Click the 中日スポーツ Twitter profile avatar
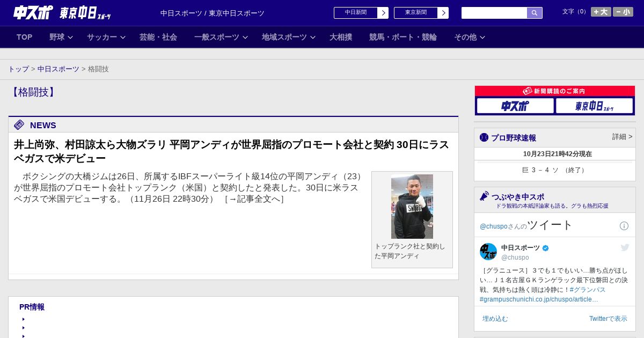The height and width of the screenshot is (338, 644). pyautogui.click(x=488, y=252)
